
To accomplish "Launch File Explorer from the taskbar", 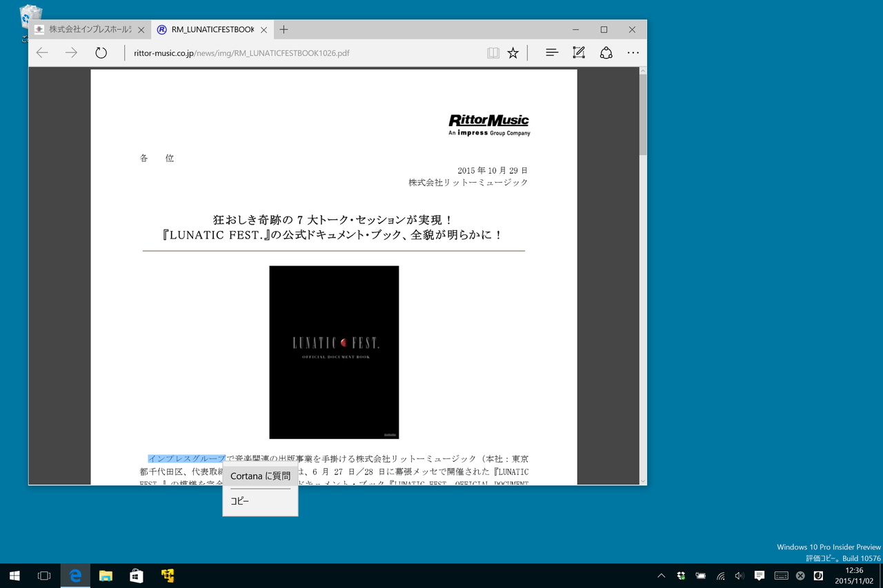I will [x=106, y=576].
